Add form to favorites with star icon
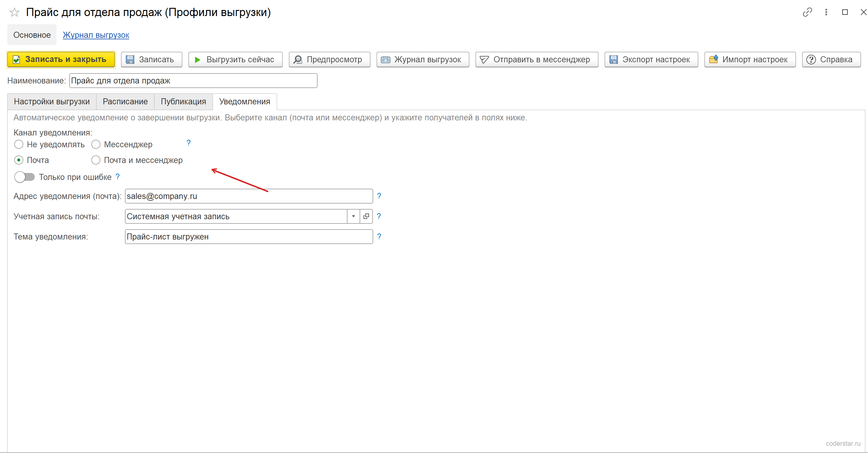Viewport: 868px width, 453px height. (x=15, y=12)
